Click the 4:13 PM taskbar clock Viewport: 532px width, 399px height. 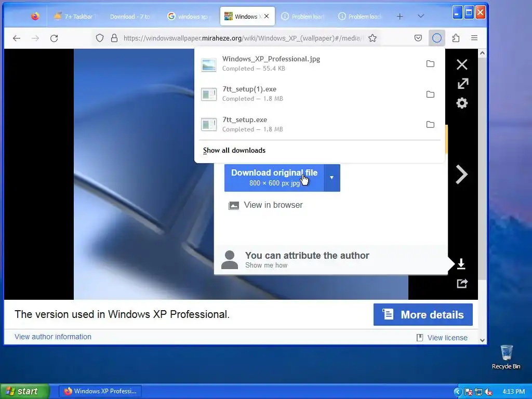[514, 392]
